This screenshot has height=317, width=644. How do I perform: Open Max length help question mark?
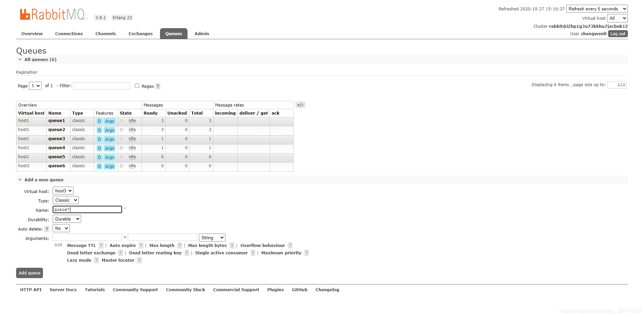pyautogui.click(x=179, y=246)
